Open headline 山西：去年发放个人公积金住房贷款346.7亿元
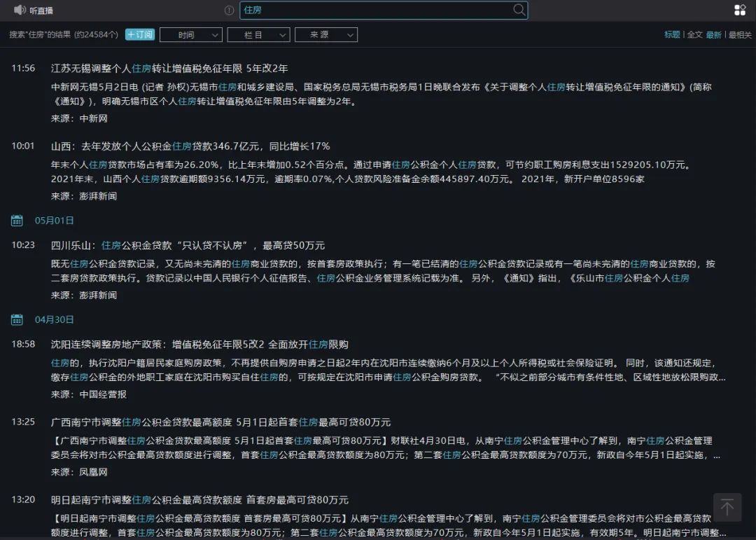The width and height of the screenshot is (756, 540). (190, 146)
